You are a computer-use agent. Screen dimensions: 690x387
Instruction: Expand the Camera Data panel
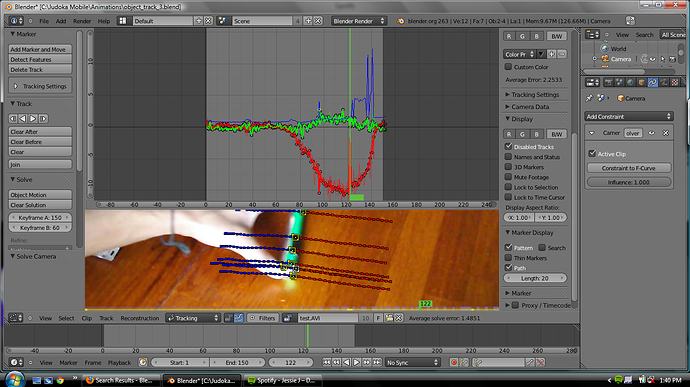(x=507, y=107)
